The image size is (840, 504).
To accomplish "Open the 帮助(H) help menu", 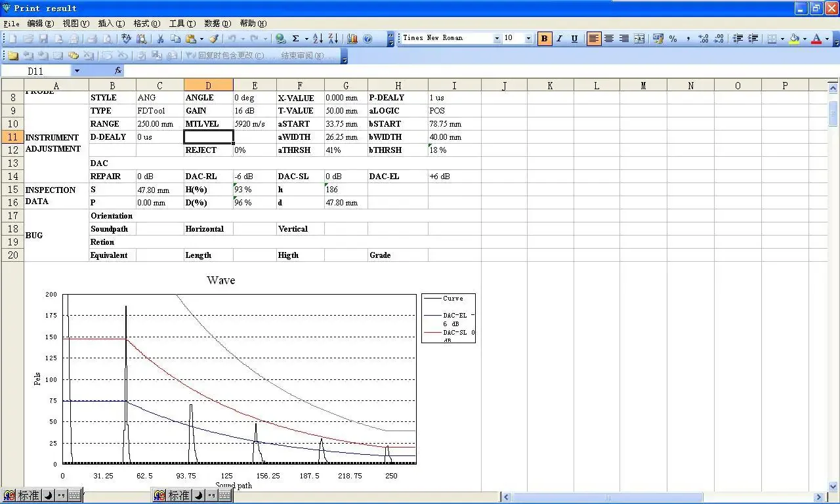I will (x=253, y=24).
